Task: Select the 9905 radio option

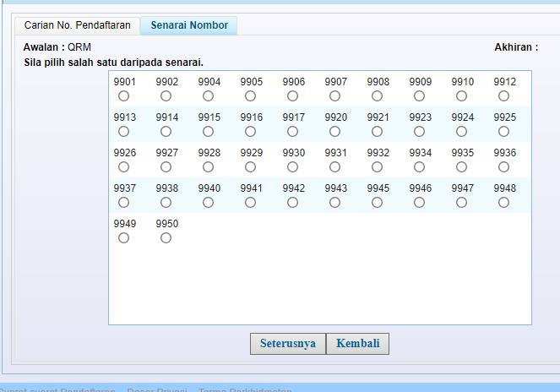Action: point(251,96)
